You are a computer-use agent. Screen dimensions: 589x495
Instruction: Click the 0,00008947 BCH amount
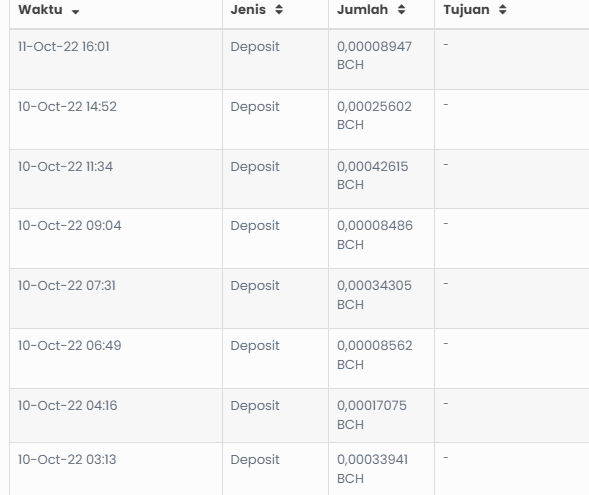pyautogui.click(x=375, y=56)
